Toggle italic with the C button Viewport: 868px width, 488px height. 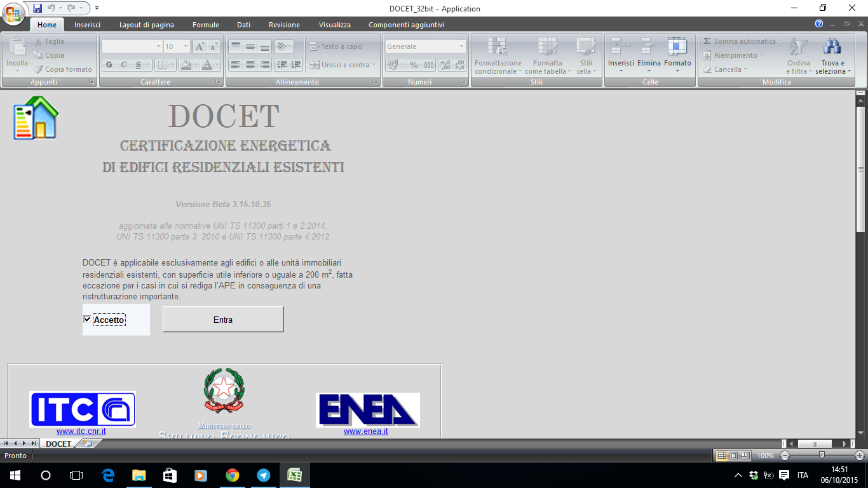tap(123, 65)
